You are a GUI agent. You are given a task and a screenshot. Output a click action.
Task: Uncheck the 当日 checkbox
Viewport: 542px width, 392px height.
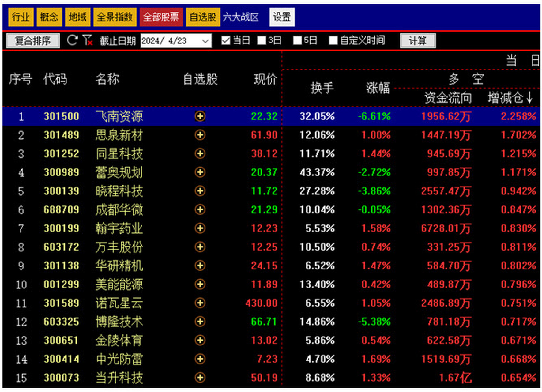tap(226, 40)
